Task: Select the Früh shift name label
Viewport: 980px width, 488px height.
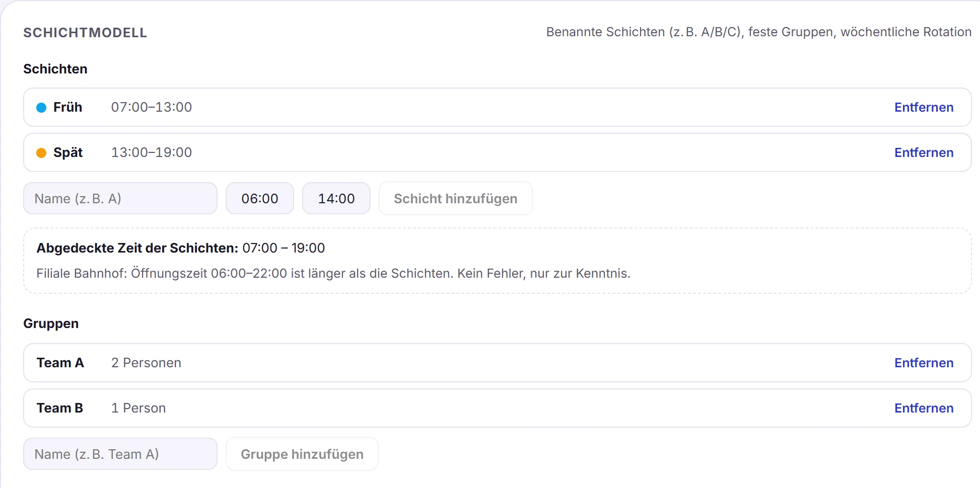Action: point(67,107)
